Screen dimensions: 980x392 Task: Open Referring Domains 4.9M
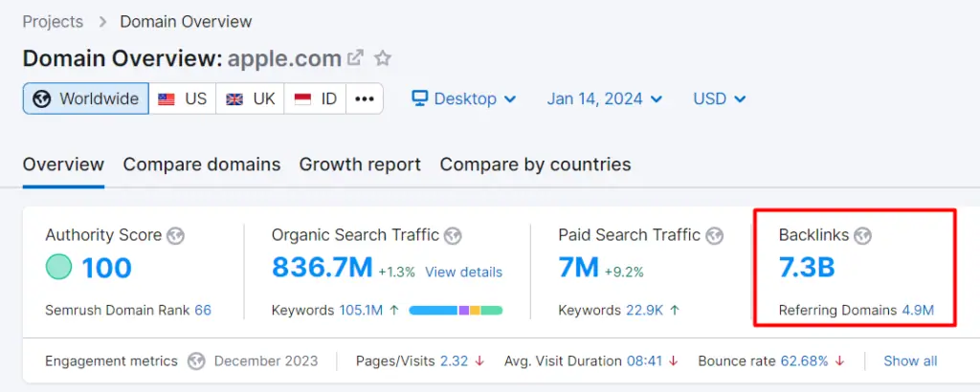(x=918, y=310)
